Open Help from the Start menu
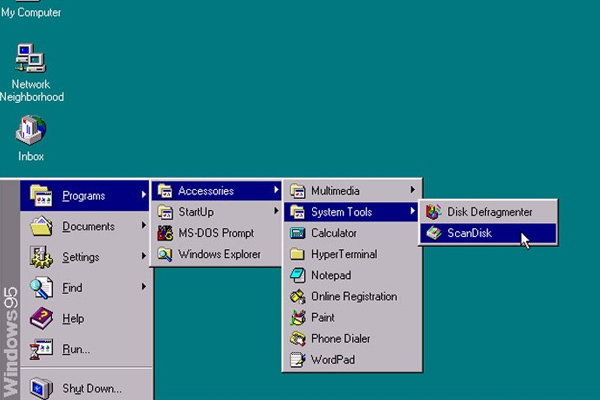Screen dimensions: 600x400 pyautogui.click(x=85, y=318)
